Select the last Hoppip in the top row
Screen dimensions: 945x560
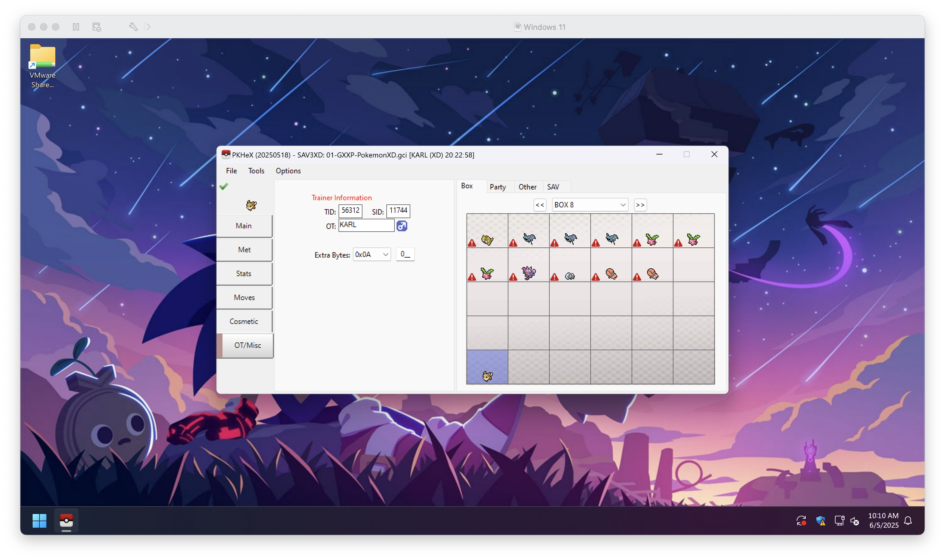(x=693, y=239)
